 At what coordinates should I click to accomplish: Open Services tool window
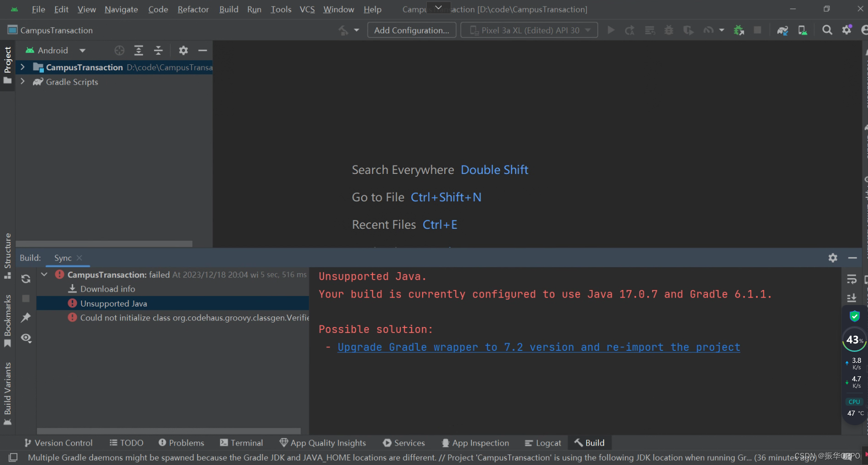point(404,443)
